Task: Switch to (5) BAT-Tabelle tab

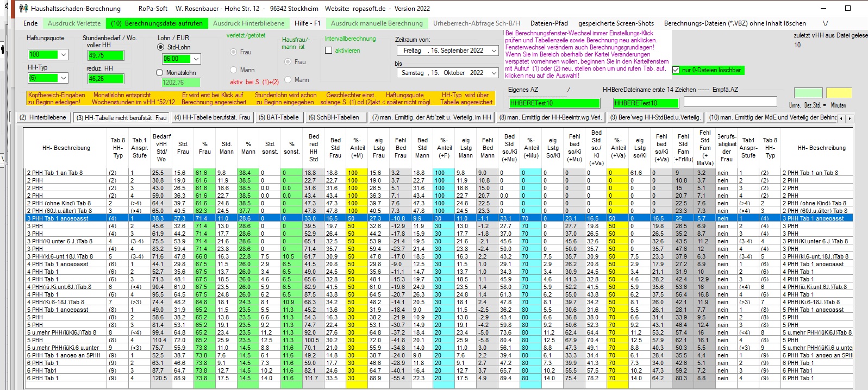Action: [278, 117]
